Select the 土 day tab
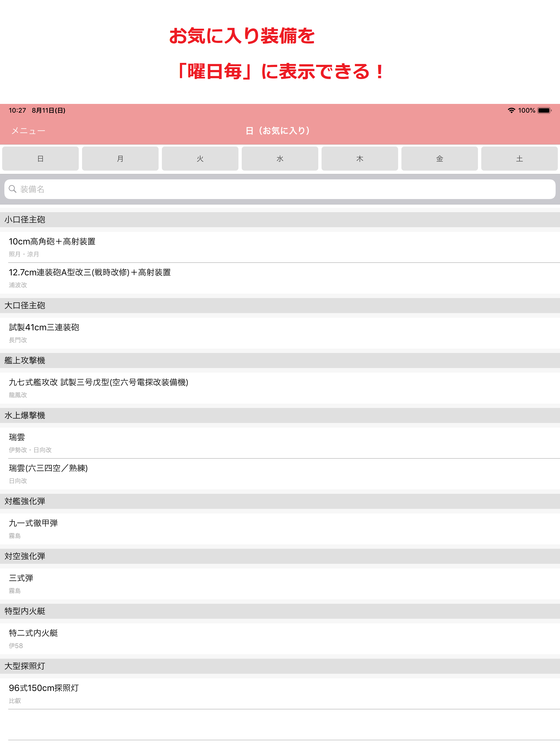The width and height of the screenshot is (560, 747). click(x=520, y=159)
